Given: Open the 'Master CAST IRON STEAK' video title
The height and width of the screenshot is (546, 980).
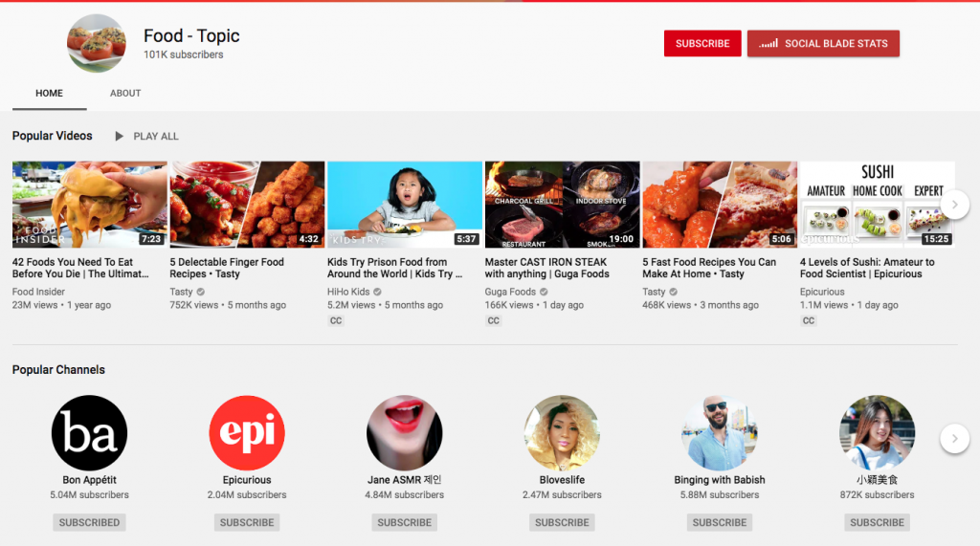Looking at the screenshot, I should (x=546, y=268).
